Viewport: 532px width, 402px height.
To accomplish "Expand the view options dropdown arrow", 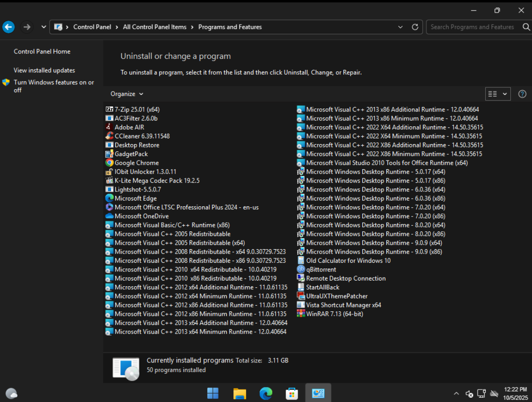I will pos(505,94).
